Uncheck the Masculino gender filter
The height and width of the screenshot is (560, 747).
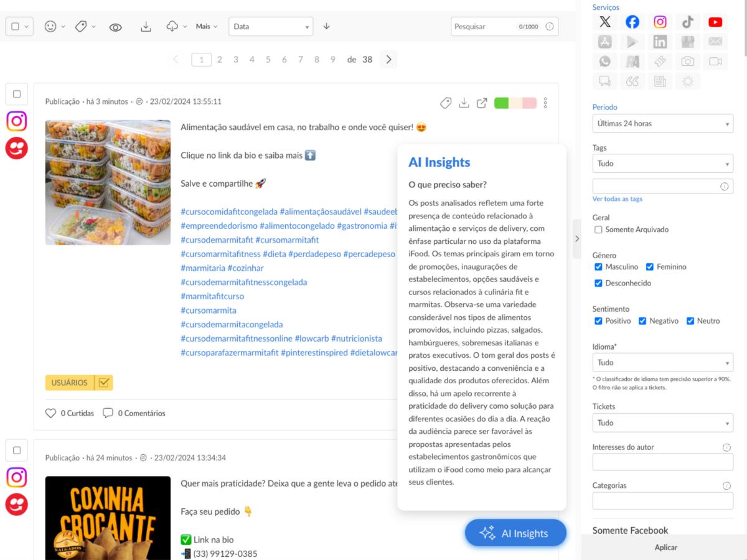point(598,267)
